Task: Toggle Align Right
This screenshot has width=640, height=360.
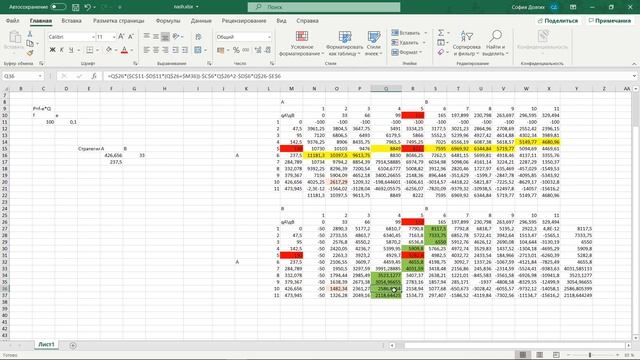Action: coord(165,50)
